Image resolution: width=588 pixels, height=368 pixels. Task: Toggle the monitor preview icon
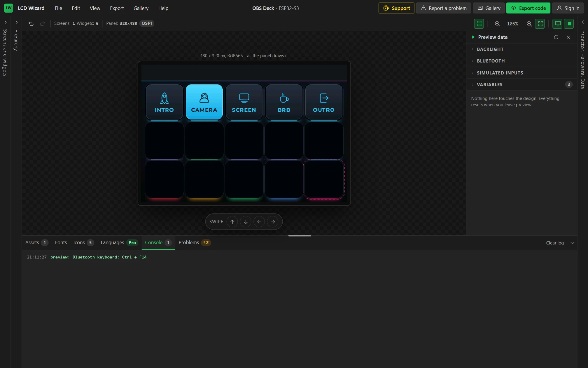(x=557, y=24)
